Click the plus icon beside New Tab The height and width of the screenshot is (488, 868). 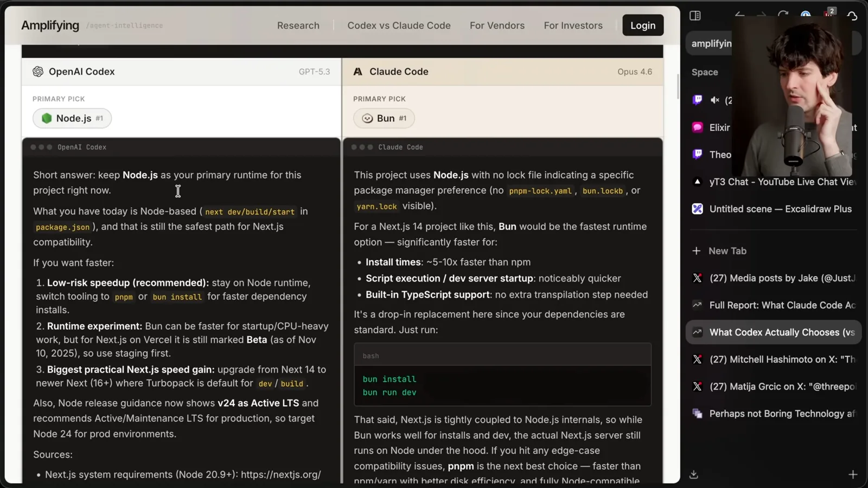[x=697, y=251]
